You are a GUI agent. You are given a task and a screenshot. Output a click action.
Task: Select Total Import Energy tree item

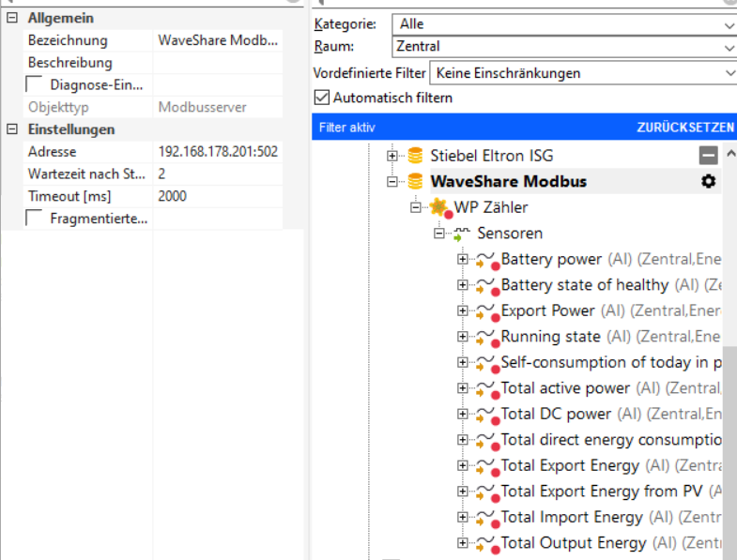click(x=572, y=517)
